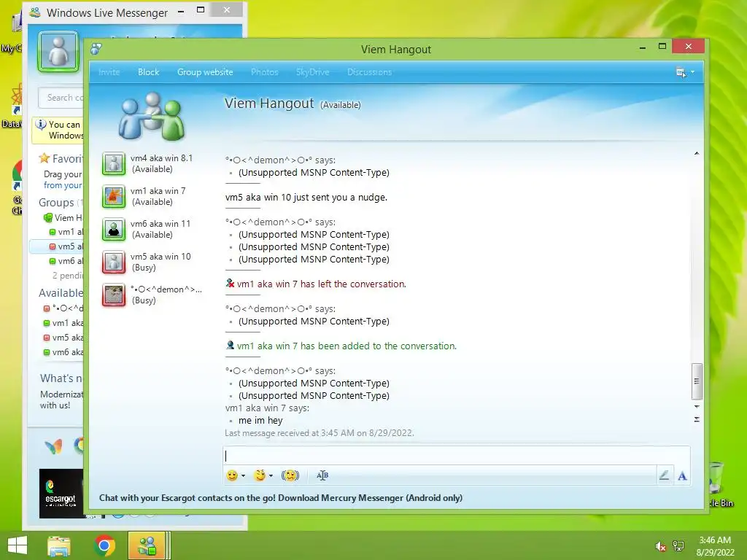Open the emoticon dropdown arrow
747x560 pixels.
click(x=243, y=475)
